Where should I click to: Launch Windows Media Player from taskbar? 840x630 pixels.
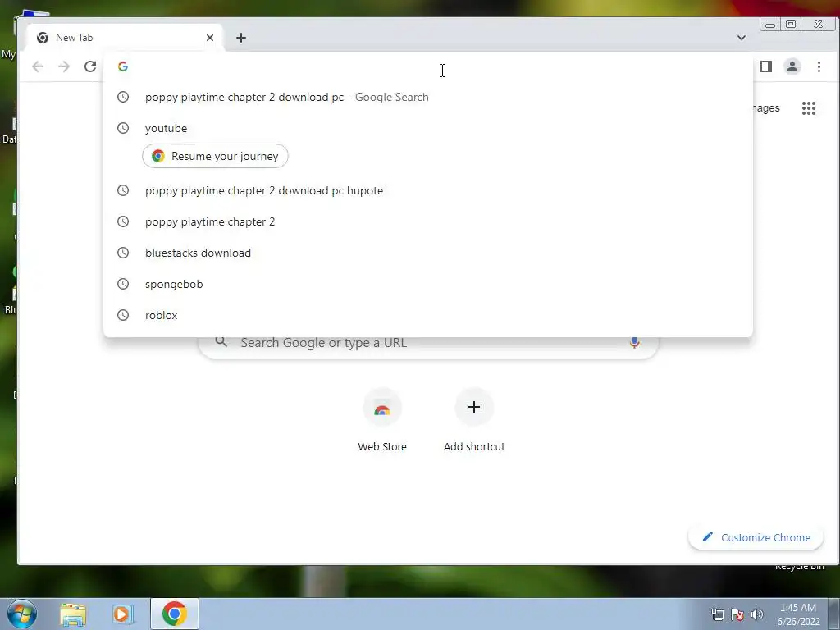click(123, 614)
